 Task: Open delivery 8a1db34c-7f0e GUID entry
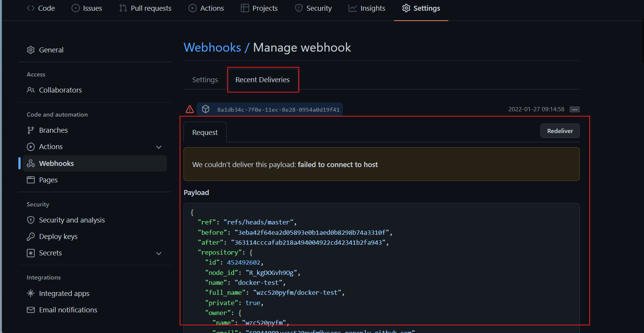[278, 110]
